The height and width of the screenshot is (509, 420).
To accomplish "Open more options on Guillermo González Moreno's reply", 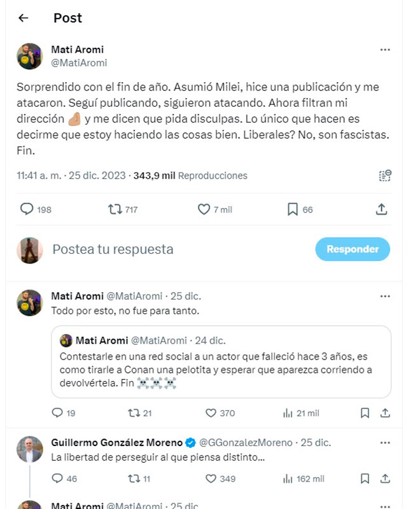I will [384, 442].
